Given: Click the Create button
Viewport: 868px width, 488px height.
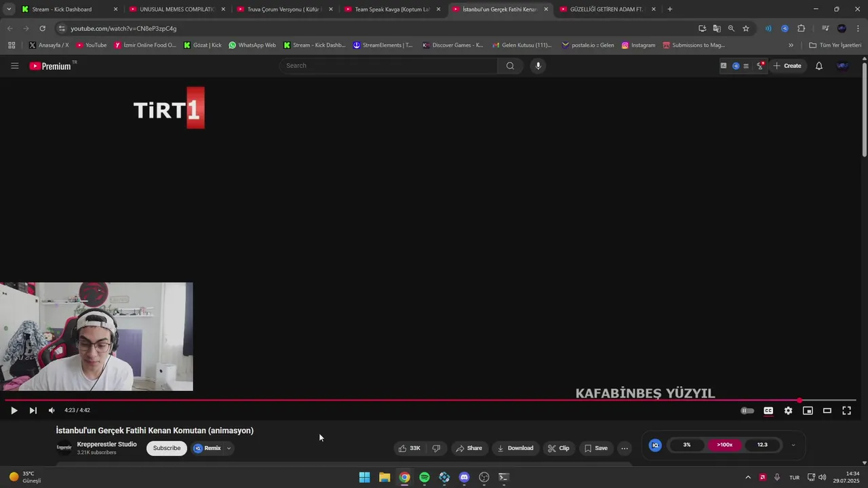Looking at the screenshot, I should tap(787, 66).
